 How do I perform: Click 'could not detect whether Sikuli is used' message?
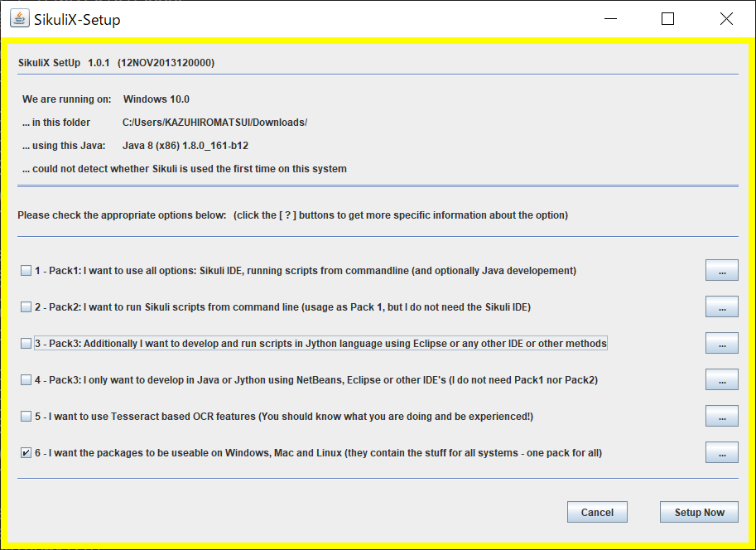tap(184, 169)
